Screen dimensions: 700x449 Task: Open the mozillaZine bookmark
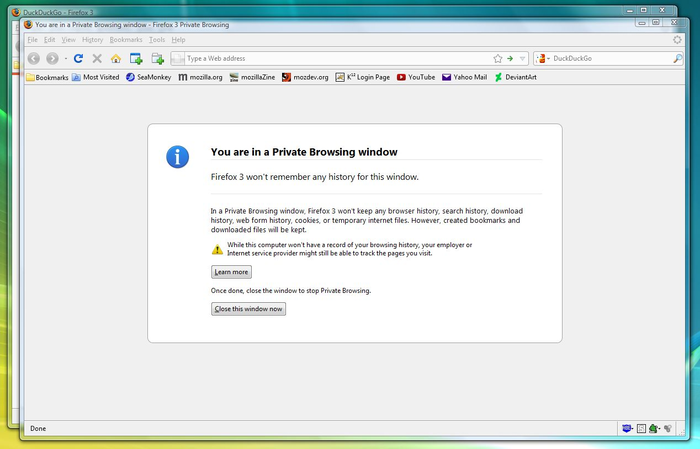252,77
